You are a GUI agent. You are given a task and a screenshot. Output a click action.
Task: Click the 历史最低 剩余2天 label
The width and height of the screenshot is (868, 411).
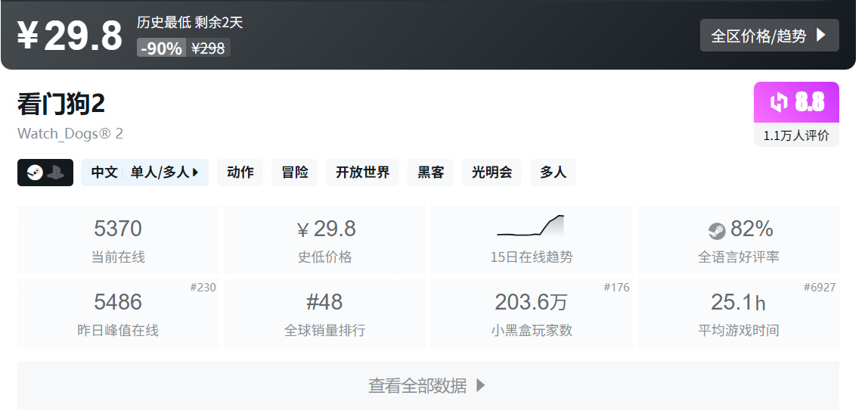pyautogui.click(x=190, y=23)
